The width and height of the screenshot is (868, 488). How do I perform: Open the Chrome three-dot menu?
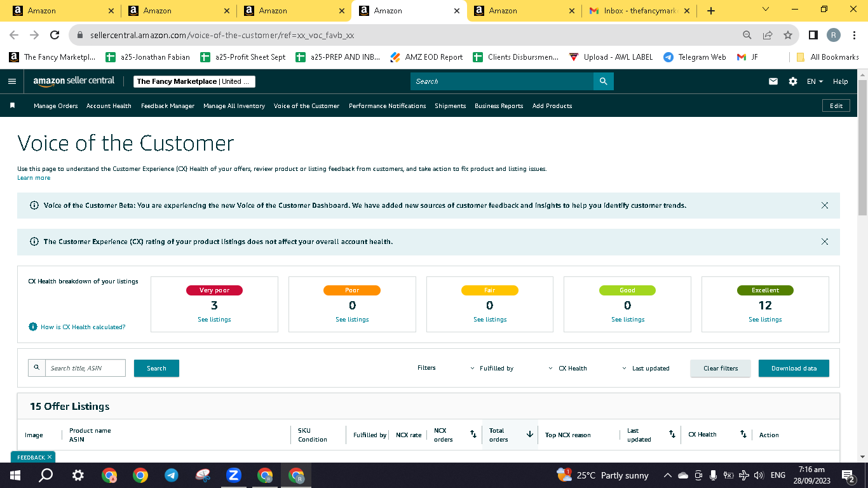[855, 36]
